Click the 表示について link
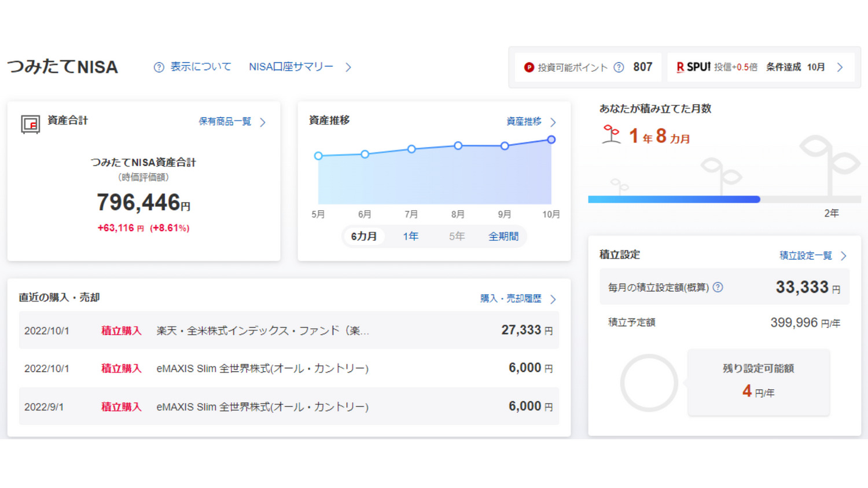The height and width of the screenshot is (488, 868). pos(200,67)
